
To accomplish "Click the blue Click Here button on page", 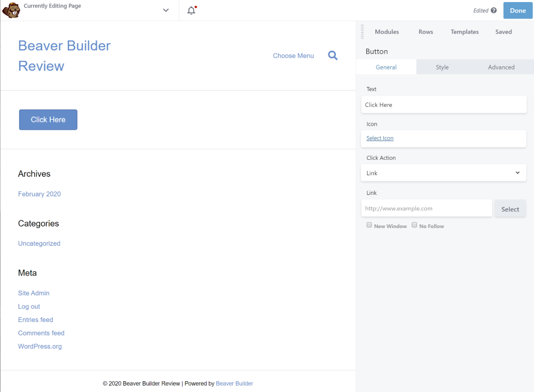I will (48, 120).
